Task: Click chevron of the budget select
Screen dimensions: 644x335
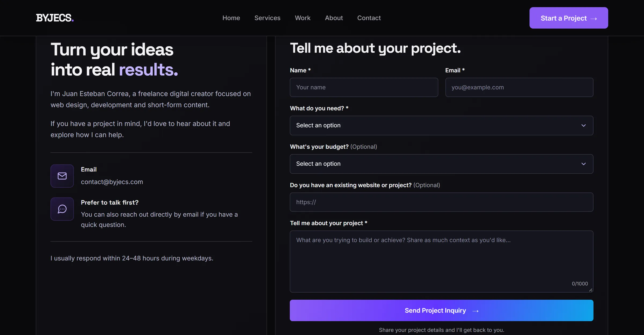Action: click(x=584, y=164)
